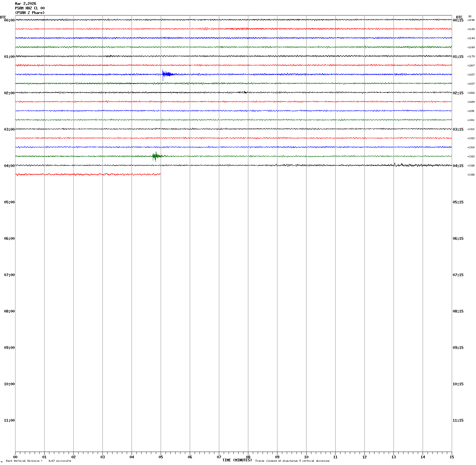Click the end of the partial red trace

(160, 174)
